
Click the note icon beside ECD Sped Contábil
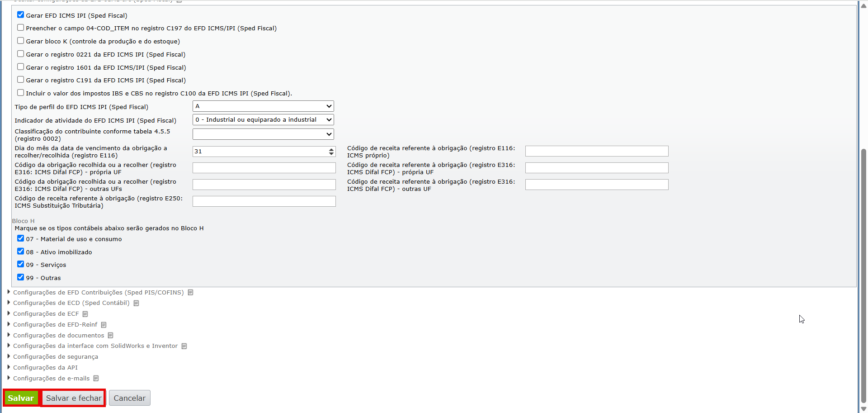(137, 303)
